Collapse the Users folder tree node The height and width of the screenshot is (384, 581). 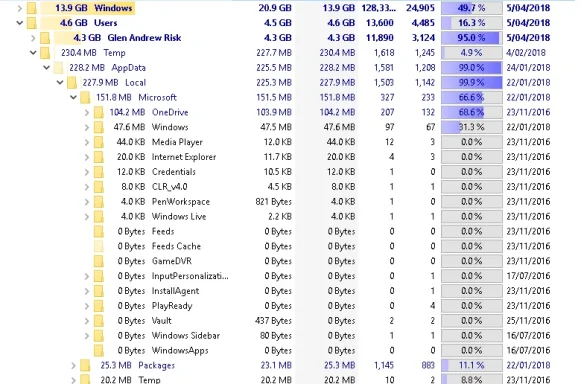tap(20, 23)
